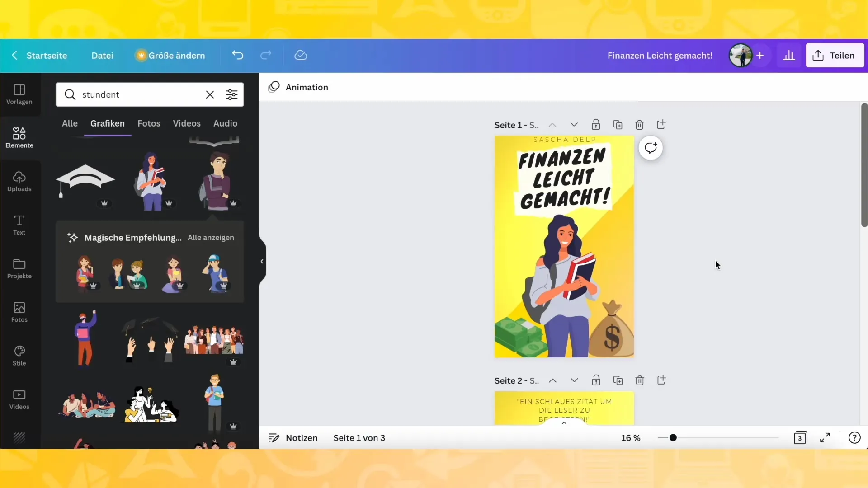This screenshot has width=868, height=488.
Task: Expand the page 1 dropdown chevron
Action: 575,125
